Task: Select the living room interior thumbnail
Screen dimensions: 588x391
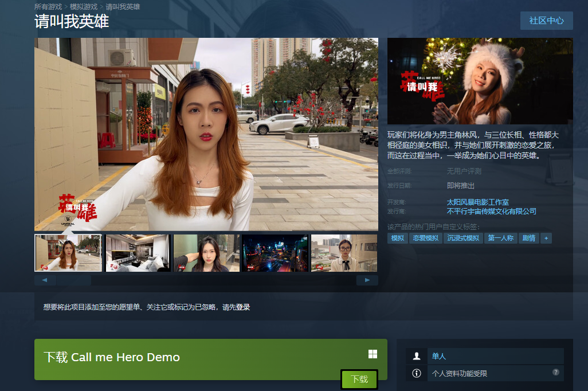Action: 138,253
